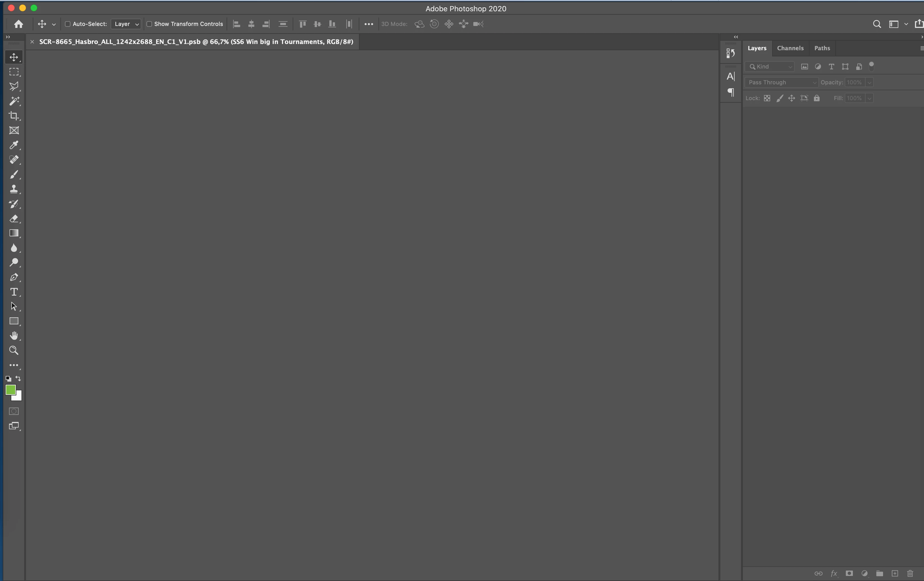The width and height of the screenshot is (924, 581).
Task: Enable Show Transform Controls checkbox
Action: point(149,24)
